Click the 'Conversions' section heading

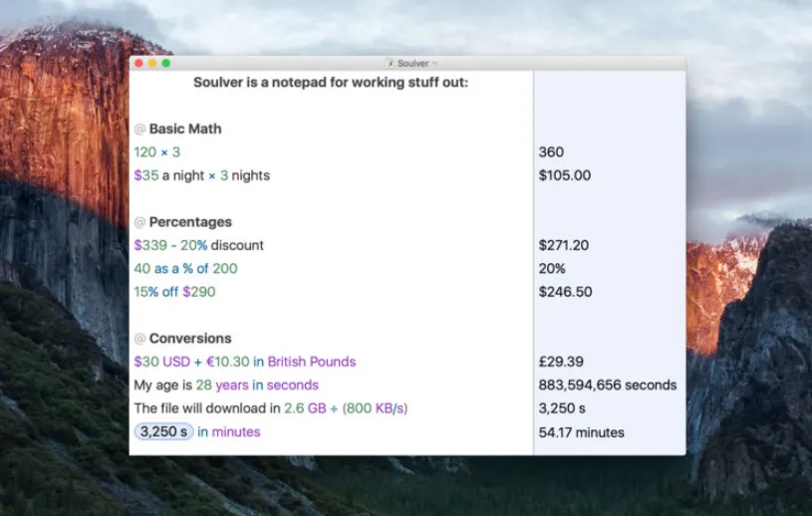coord(190,339)
